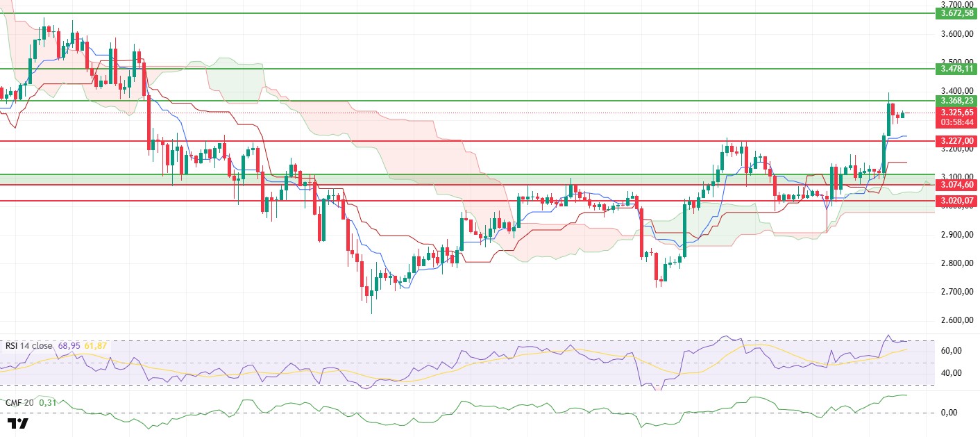
Task: Click the purple RSI value 68,95
Action: click(x=70, y=346)
